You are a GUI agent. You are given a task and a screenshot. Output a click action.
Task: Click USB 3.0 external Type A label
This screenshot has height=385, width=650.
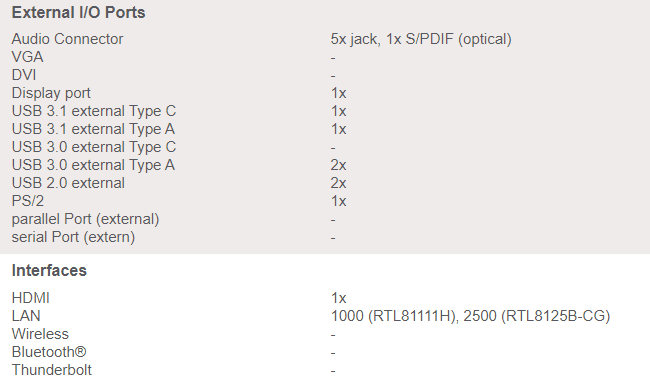[93, 165]
